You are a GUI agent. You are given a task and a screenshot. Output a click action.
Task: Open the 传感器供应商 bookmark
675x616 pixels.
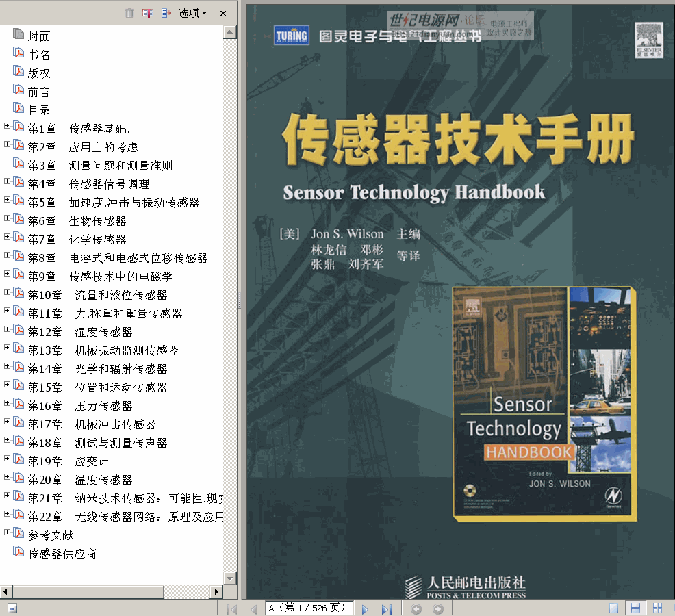tap(62, 554)
